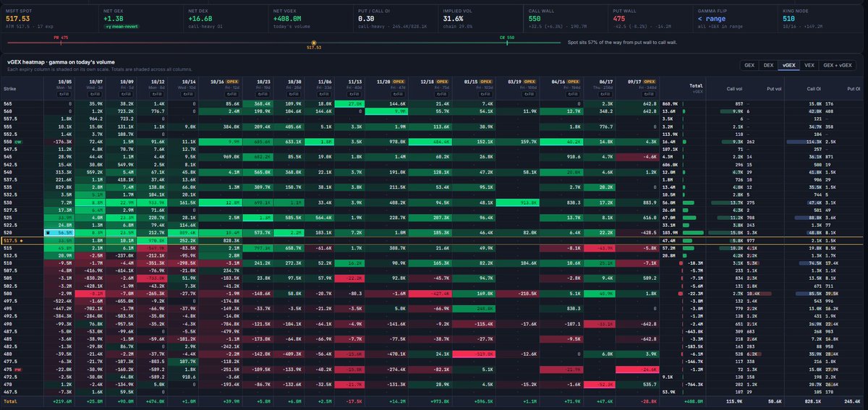The height and width of the screenshot is (410, 868).
Task: Click the Fill button under 06/17 expiry
Action: 605,94
